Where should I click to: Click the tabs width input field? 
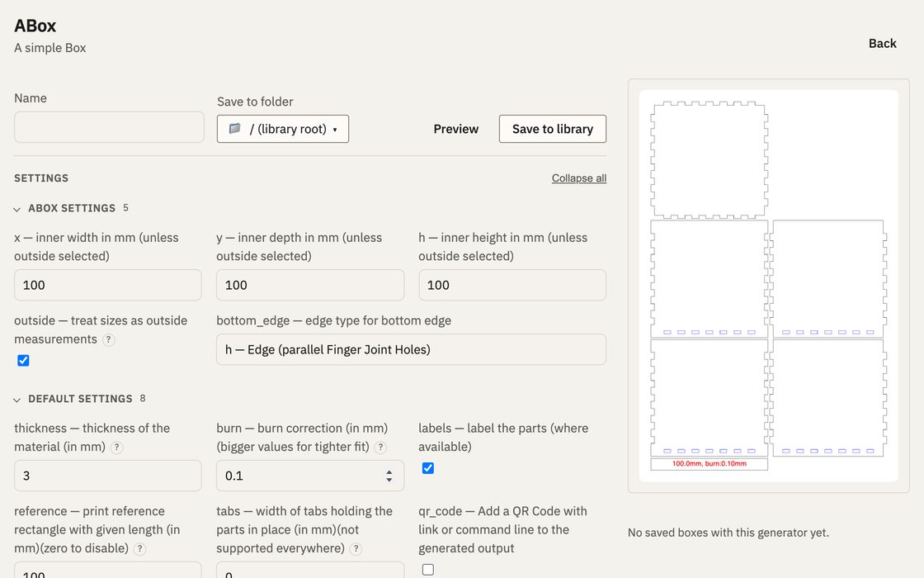tap(310, 571)
